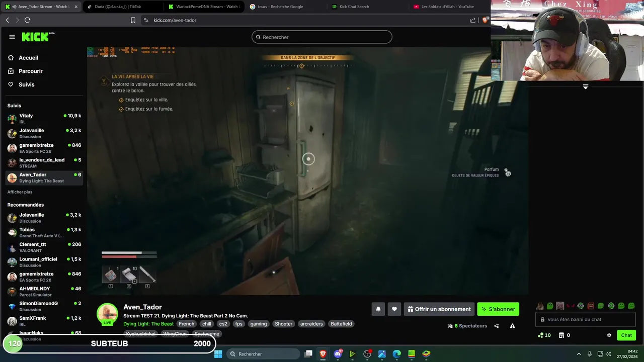
Task: Open Discord from the taskbar
Action: (338, 354)
